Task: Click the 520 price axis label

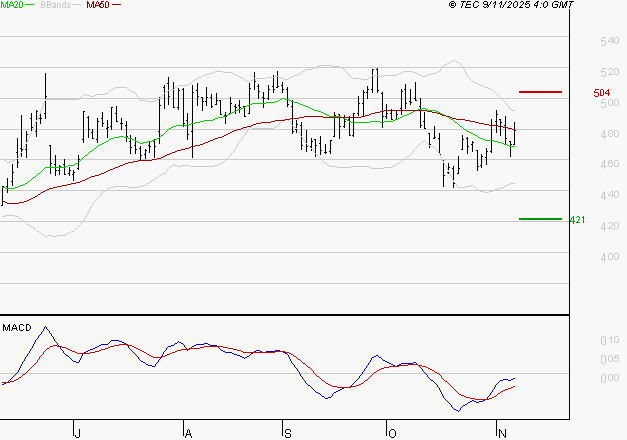Action: 610,72
